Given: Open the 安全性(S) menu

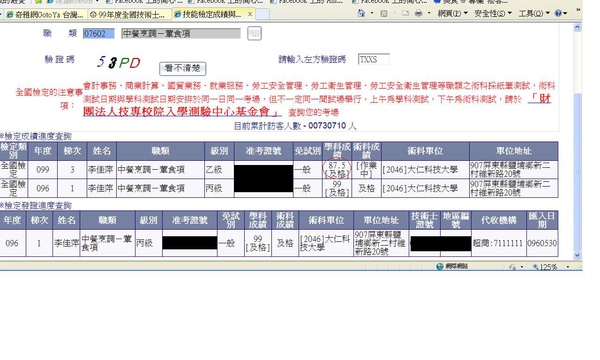Looking at the screenshot, I should pos(492,13).
